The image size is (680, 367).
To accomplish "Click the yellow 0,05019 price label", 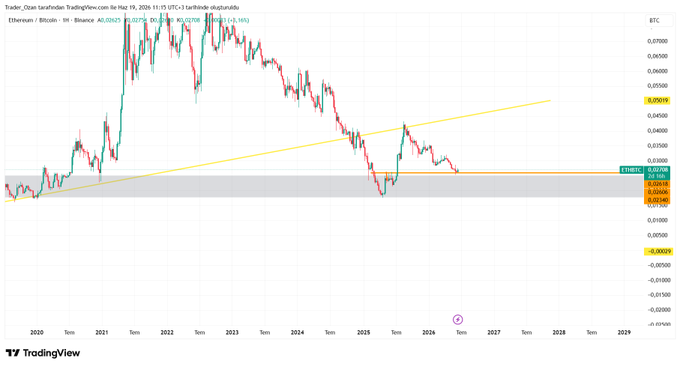I will (657, 101).
